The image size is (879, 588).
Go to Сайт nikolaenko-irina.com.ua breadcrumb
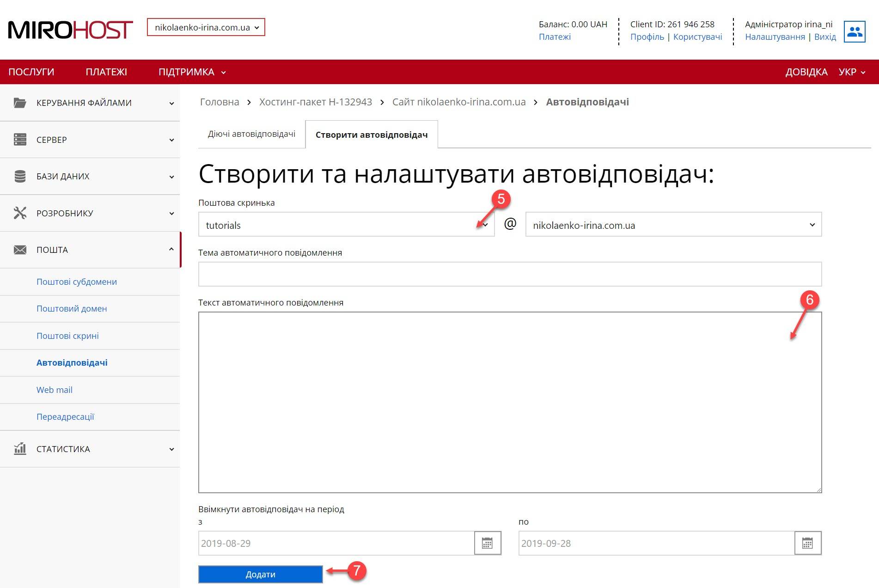click(x=459, y=102)
